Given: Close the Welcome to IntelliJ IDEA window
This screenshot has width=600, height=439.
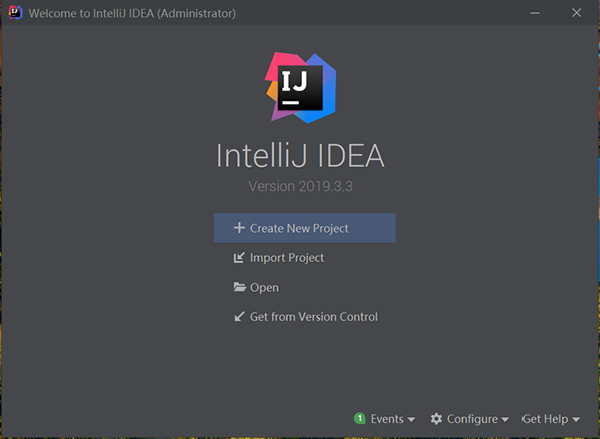Looking at the screenshot, I should (575, 14).
